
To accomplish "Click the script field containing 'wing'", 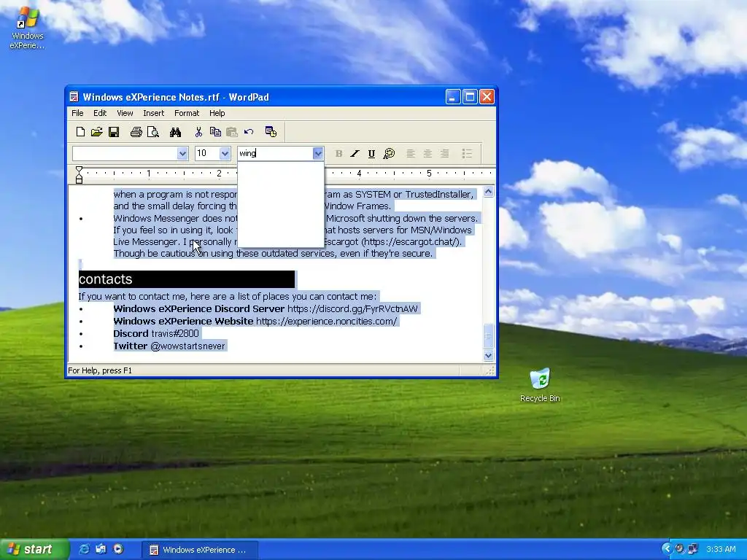I will click(x=275, y=153).
